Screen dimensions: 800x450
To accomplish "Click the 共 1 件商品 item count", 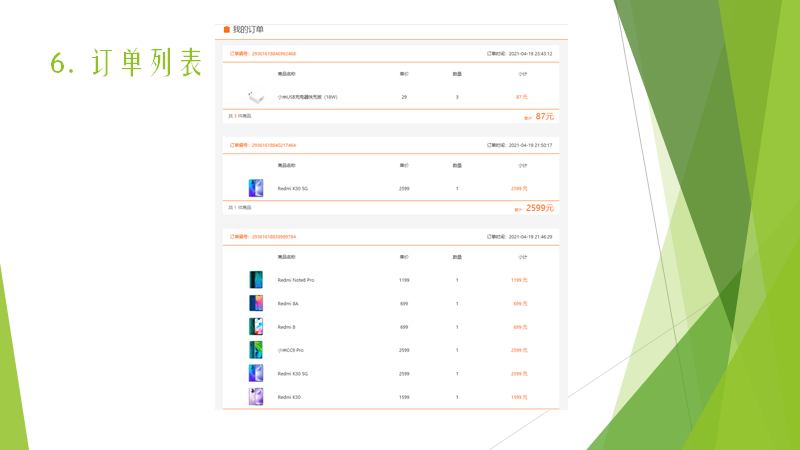I will coord(239,208).
